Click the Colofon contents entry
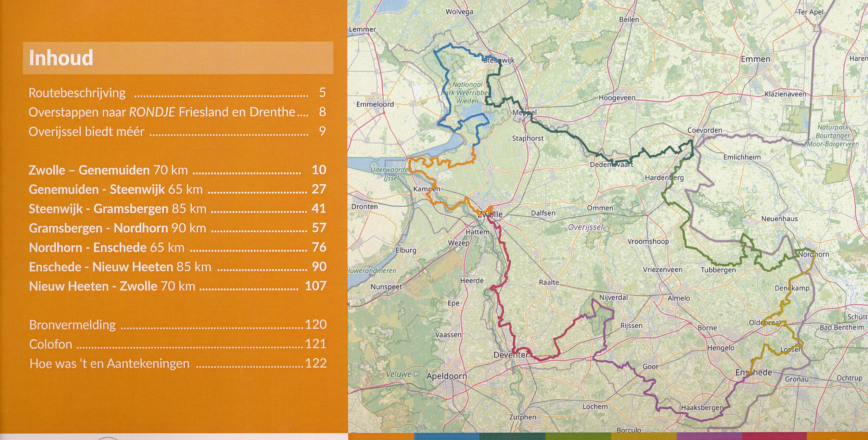868x440 pixels. [x=51, y=344]
